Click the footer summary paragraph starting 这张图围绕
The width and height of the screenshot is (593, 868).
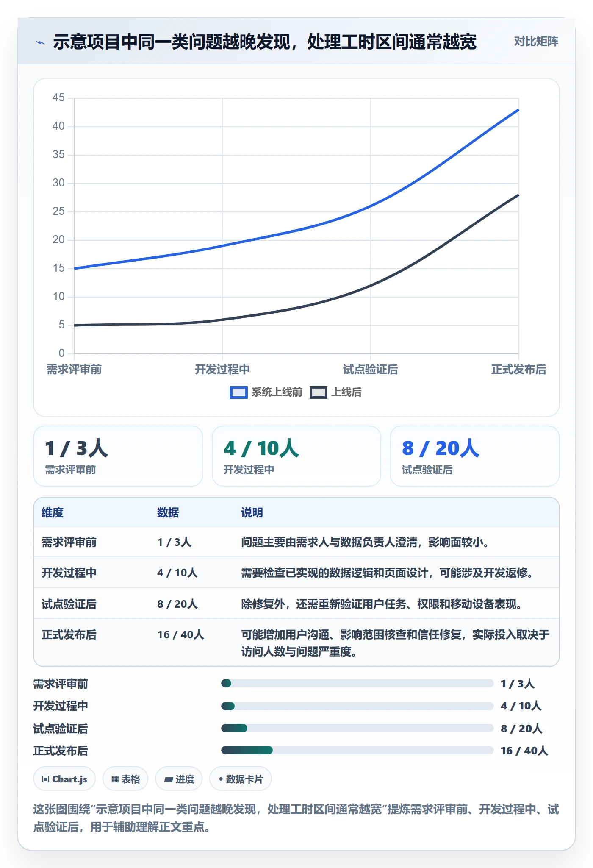296,818
